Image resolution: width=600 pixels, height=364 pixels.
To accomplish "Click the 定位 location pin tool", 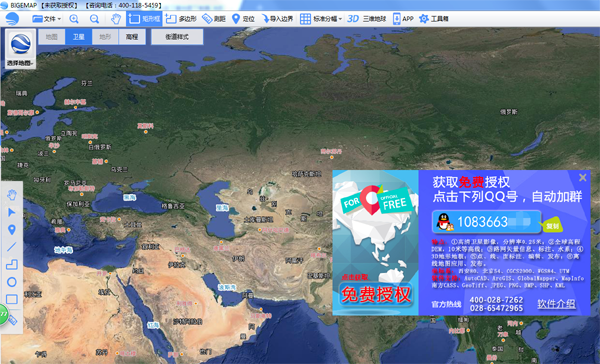I will (243, 19).
